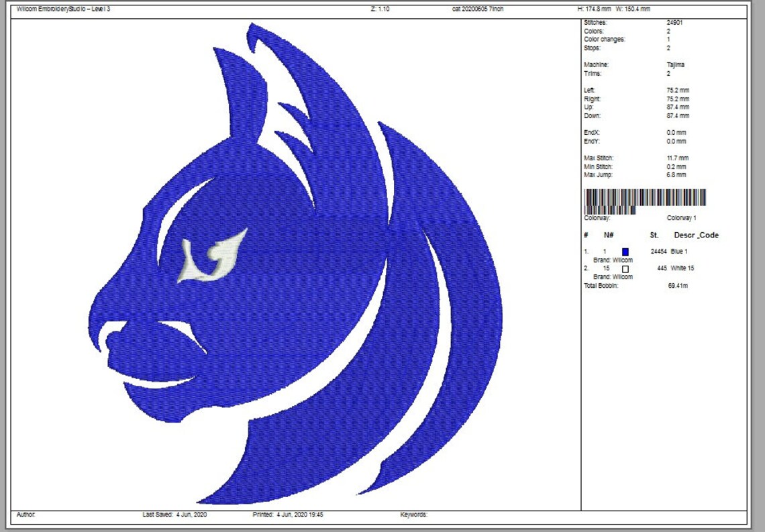Click the Max Stitch value 11.7 mm
The height and width of the screenshot is (532, 765).
[676, 158]
